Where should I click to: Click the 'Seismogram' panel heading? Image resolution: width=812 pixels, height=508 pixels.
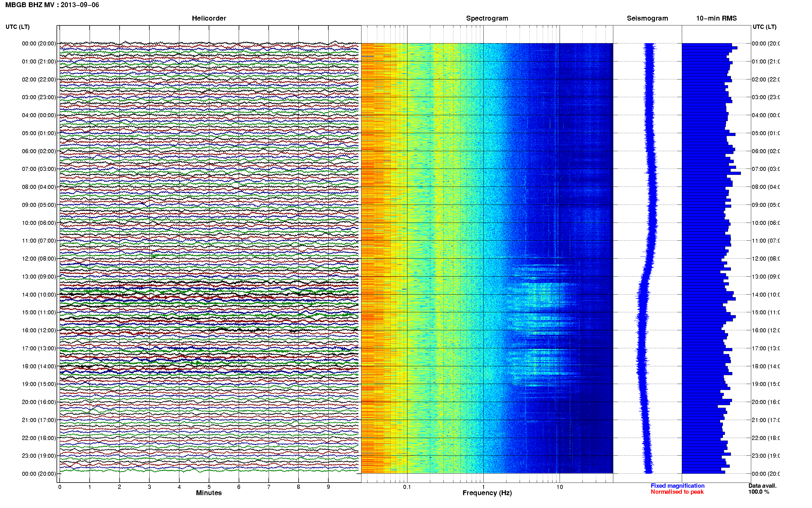(647, 19)
